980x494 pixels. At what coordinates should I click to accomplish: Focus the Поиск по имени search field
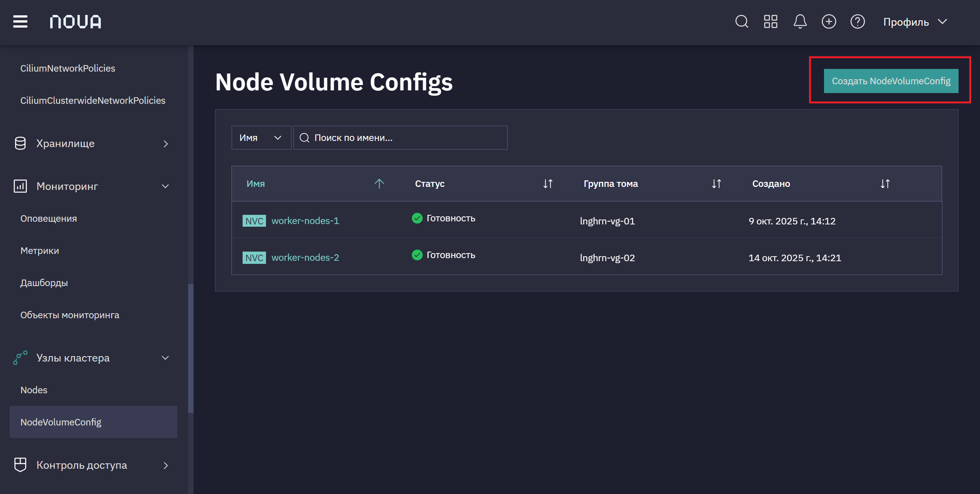pyautogui.click(x=401, y=137)
